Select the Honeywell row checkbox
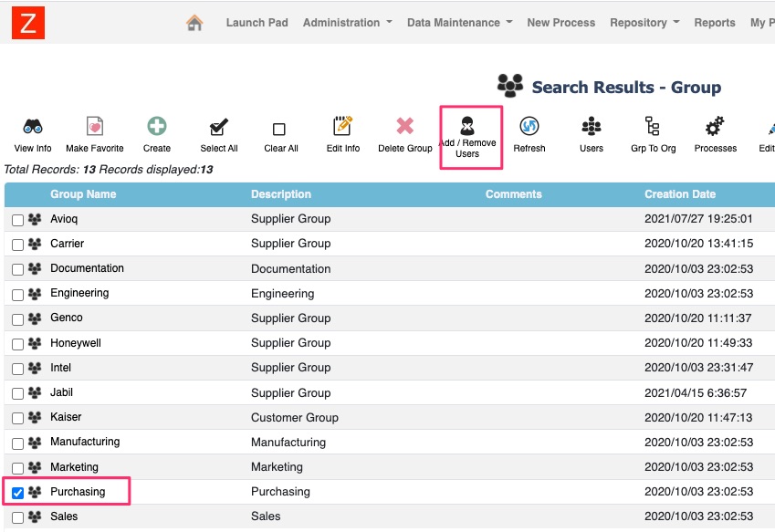The width and height of the screenshot is (775, 532). [17, 344]
